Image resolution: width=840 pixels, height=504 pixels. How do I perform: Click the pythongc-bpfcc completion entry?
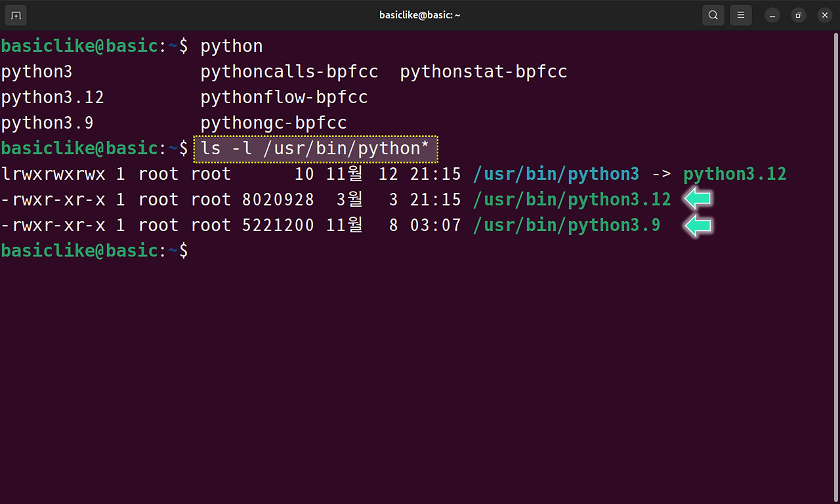[x=274, y=123]
